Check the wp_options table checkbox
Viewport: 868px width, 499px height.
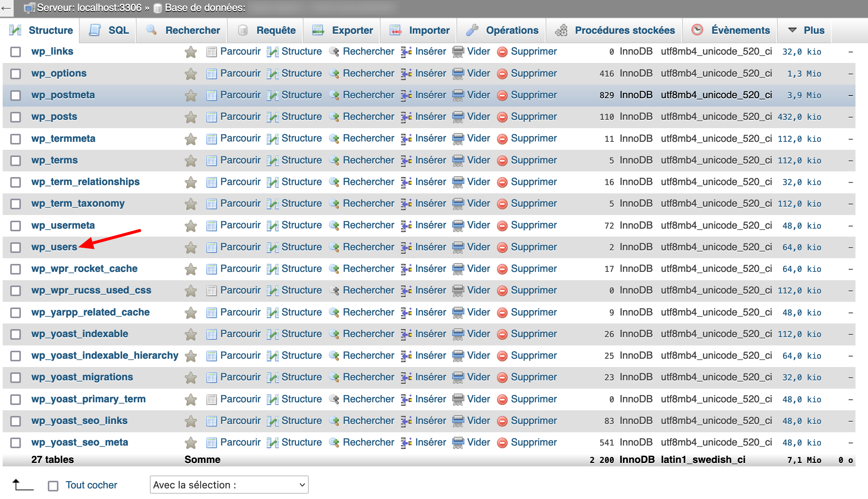tap(16, 74)
